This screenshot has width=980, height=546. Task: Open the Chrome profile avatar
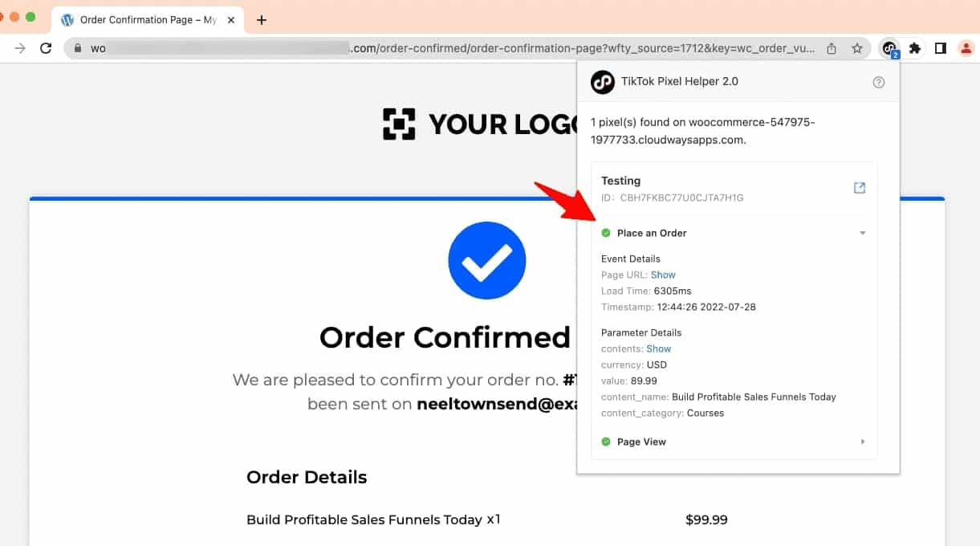tap(966, 48)
